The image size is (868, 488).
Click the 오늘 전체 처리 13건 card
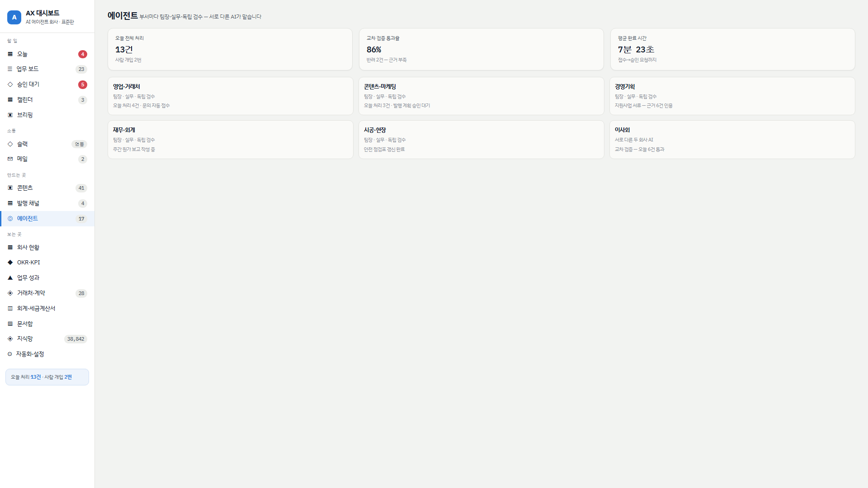(x=230, y=49)
